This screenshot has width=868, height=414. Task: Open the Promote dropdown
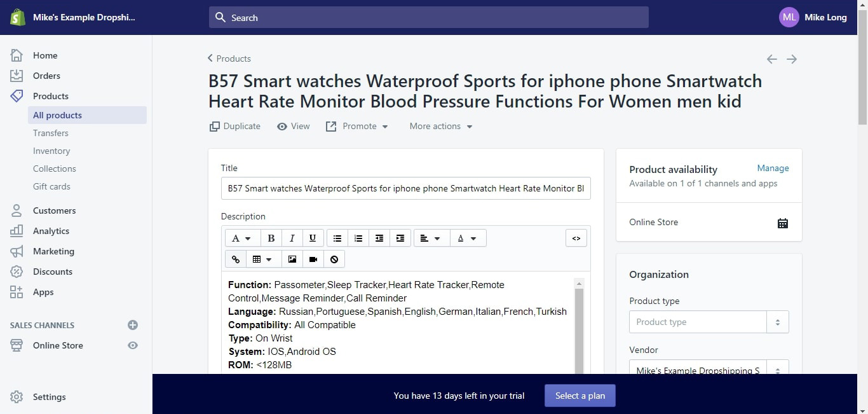pyautogui.click(x=357, y=127)
